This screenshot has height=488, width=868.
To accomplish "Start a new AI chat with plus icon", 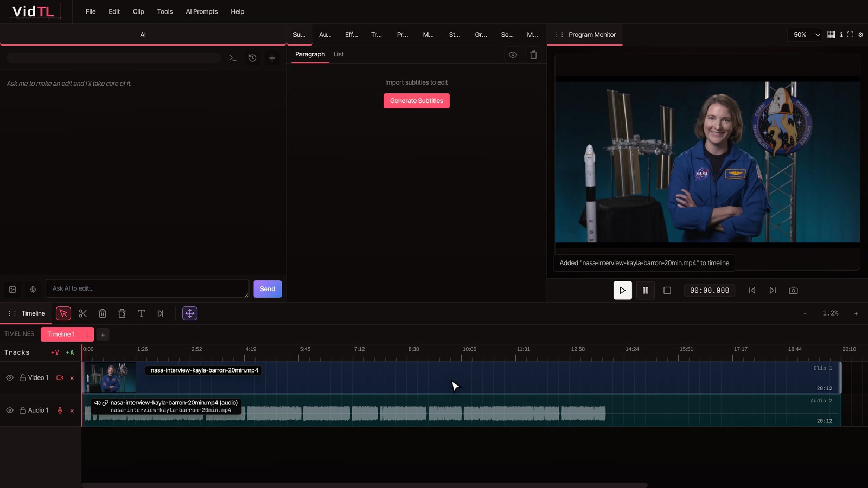I will click(x=272, y=58).
